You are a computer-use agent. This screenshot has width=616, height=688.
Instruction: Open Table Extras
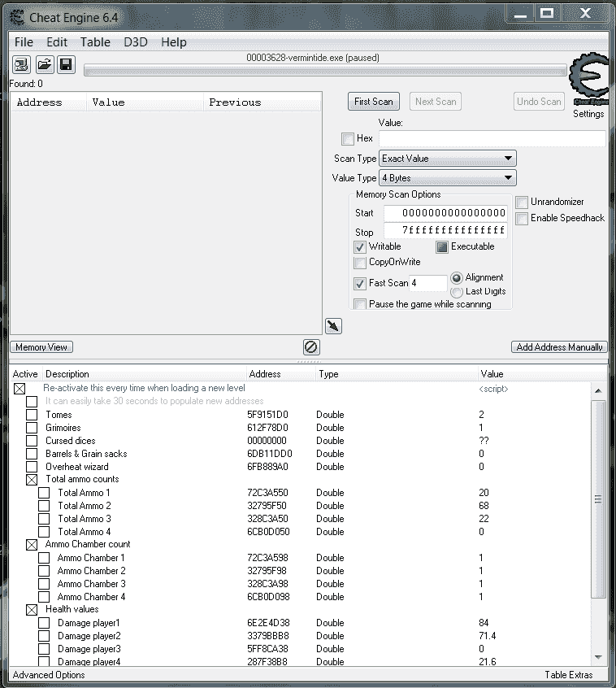(x=569, y=675)
